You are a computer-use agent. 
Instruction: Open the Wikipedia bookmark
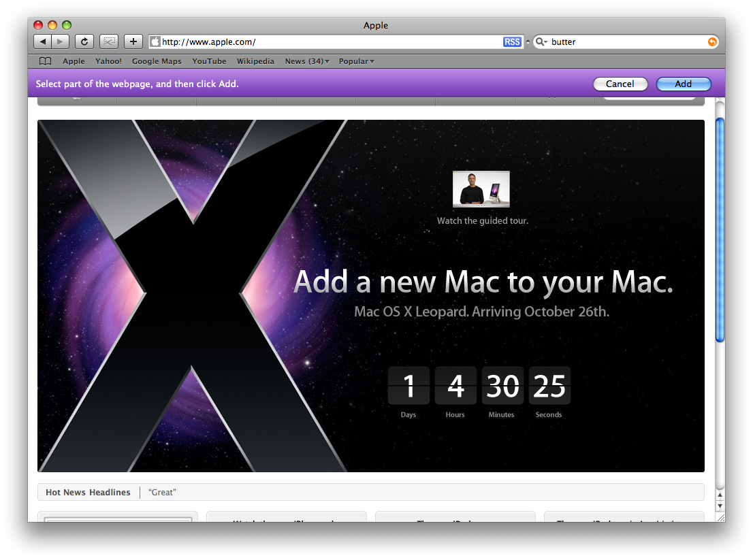[255, 61]
